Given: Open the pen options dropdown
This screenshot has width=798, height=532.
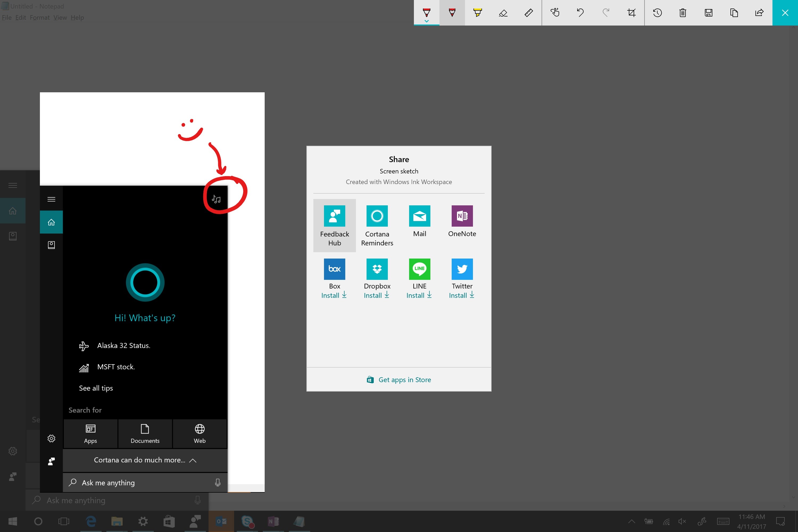Looking at the screenshot, I should 426,20.
